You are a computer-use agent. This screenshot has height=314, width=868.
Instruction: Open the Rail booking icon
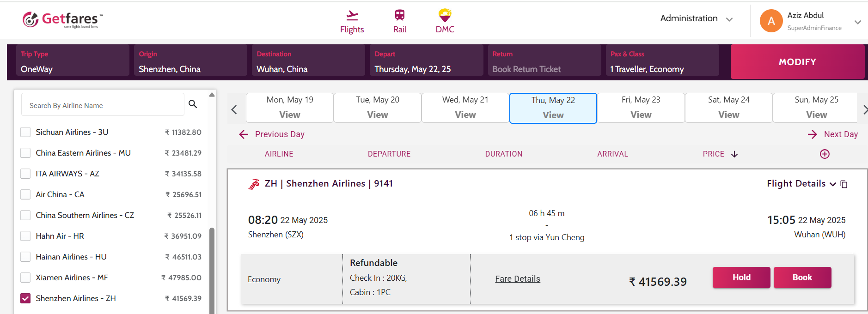(399, 16)
